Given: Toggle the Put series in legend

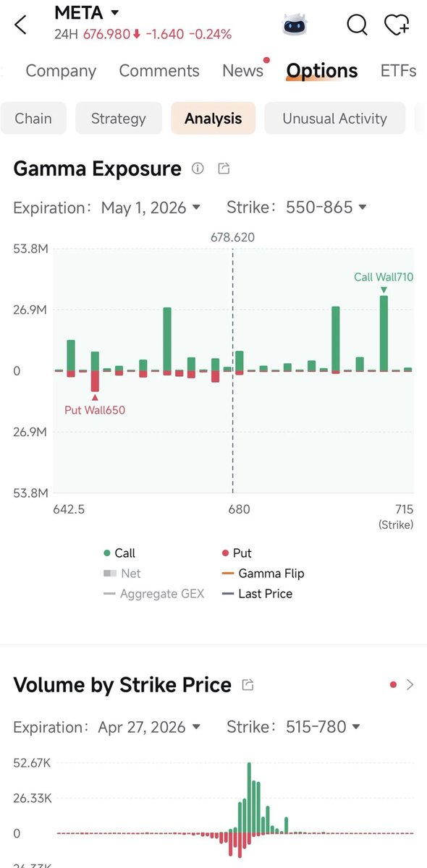Looking at the screenshot, I should pos(237,553).
